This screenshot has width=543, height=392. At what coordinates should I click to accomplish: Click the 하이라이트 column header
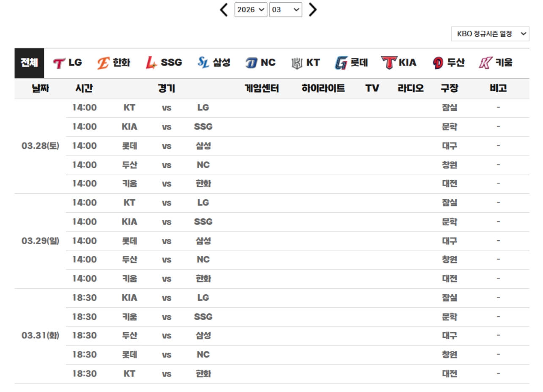point(323,88)
